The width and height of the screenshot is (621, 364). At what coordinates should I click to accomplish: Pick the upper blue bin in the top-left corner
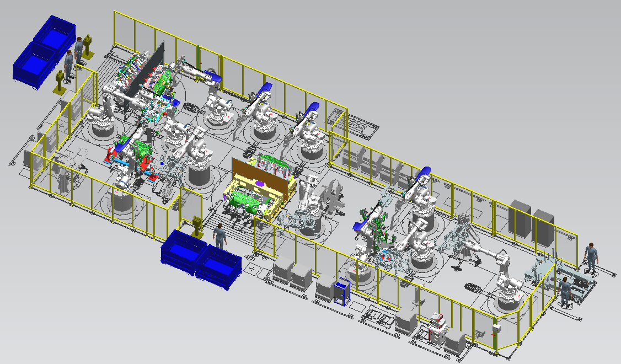(54, 34)
